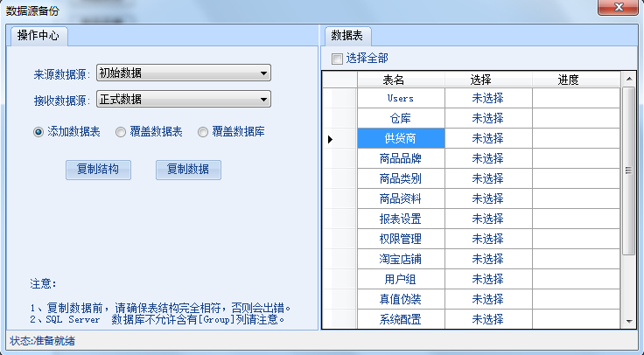The image size is (644, 355).
Task: Click the scrollbar up arrow
Action: [629, 79]
